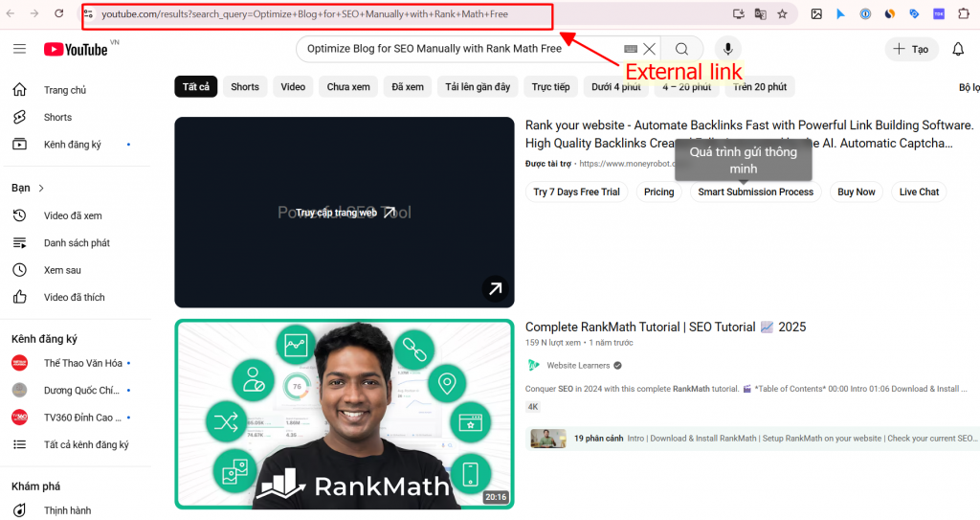Expand the Bạn section chevron
This screenshot has height=520, width=980.
[41, 188]
